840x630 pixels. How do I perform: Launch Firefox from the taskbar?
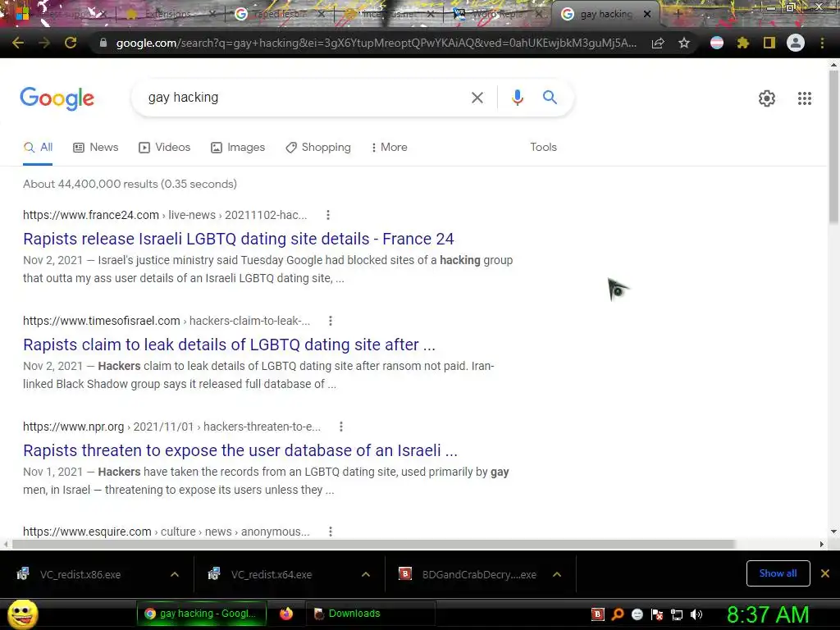pyautogui.click(x=286, y=614)
